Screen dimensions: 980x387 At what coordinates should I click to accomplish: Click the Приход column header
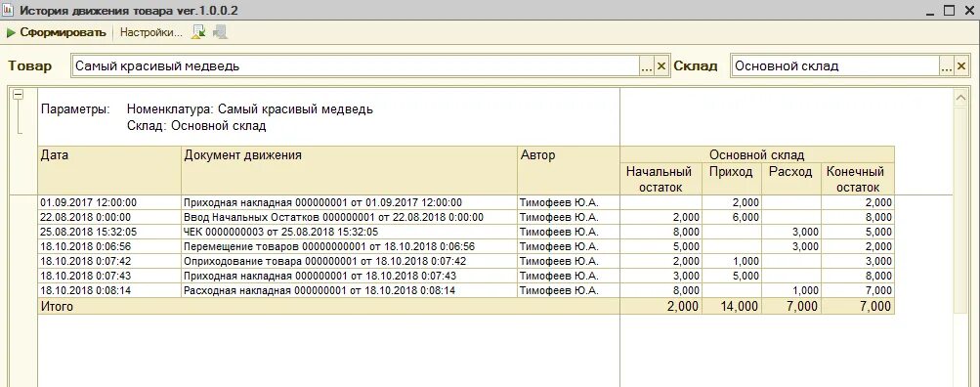(731, 179)
